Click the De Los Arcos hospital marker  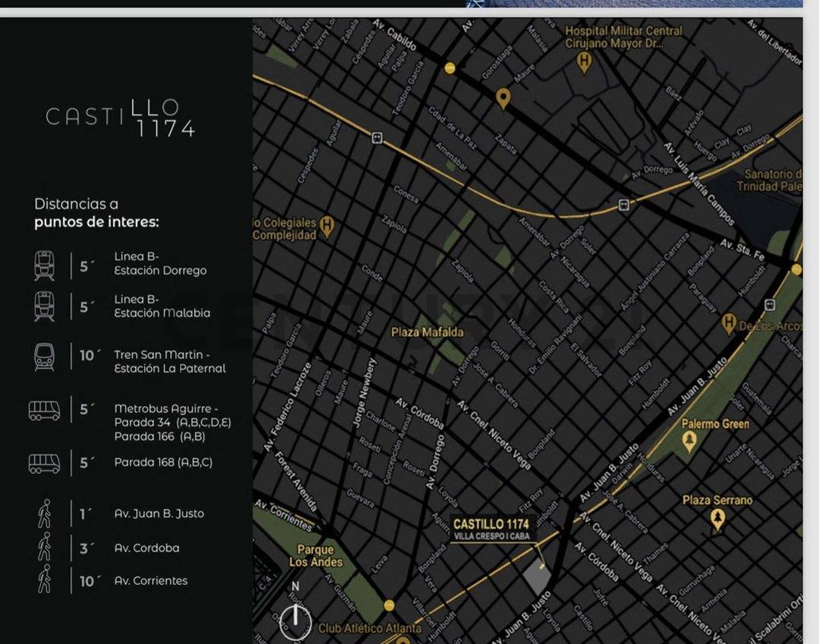(x=730, y=324)
